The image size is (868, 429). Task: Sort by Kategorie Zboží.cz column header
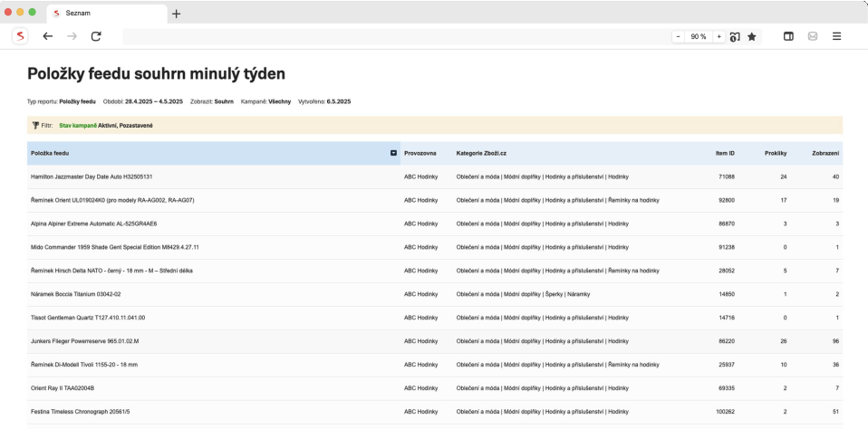click(479, 153)
